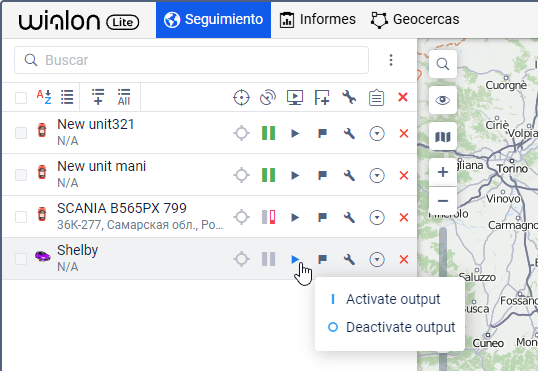Select the New unit321 row name

tap(95, 124)
